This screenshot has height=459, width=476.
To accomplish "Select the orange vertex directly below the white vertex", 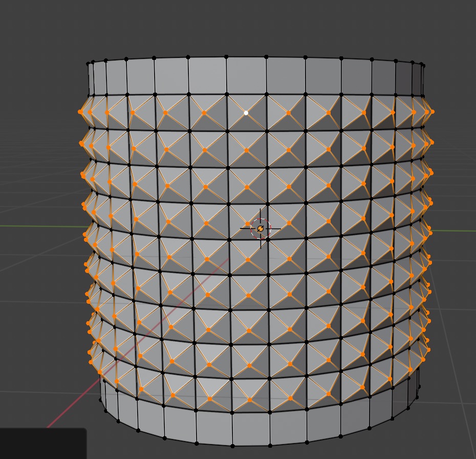I will point(247,151).
